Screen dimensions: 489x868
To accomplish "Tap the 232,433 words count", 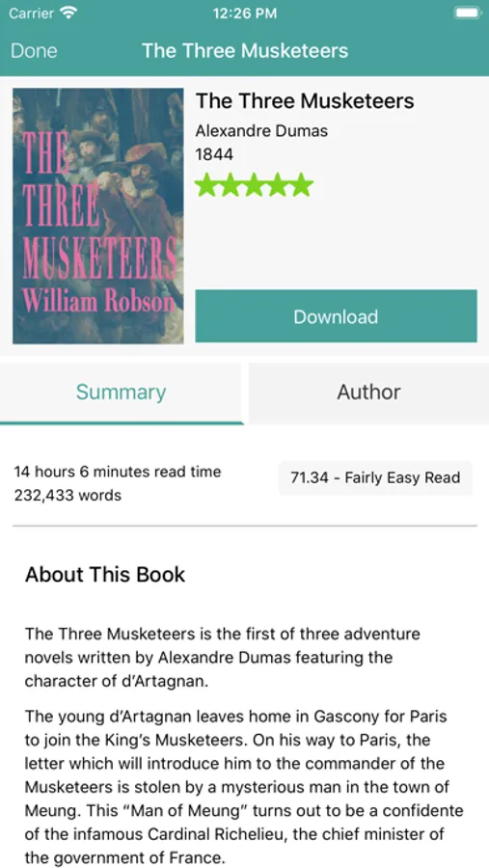I will [68, 495].
